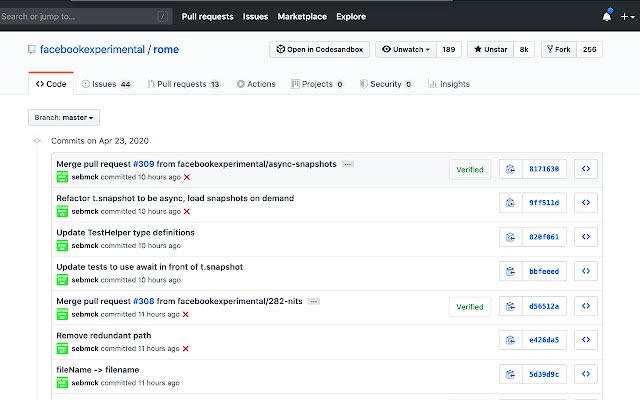Switch to the Code tab
Image resolution: width=640 pixels, height=400 pixels.
(x=51, y=84)
